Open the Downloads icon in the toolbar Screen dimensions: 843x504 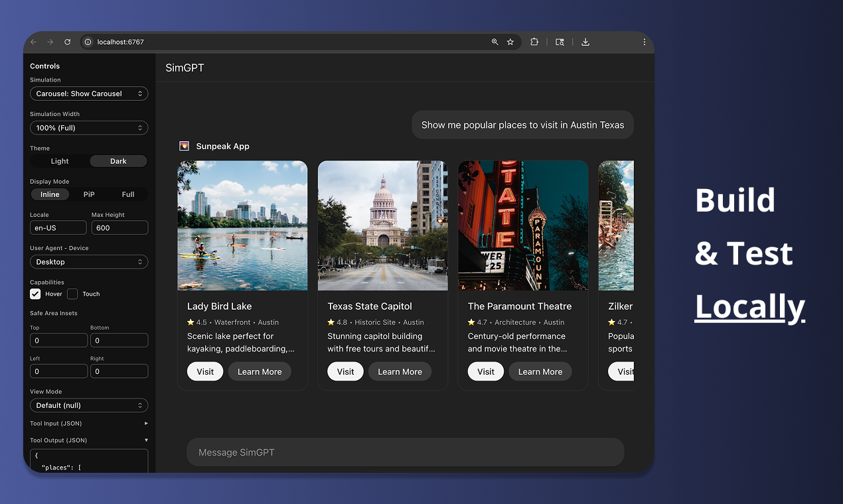coord(585,41)
